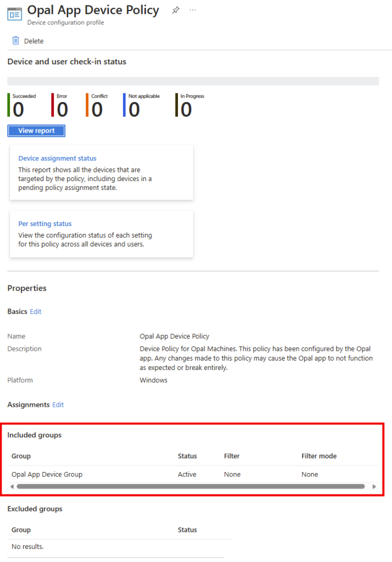This screenshot has width=392, height=562.
Task: Click the Filter mode column header
Action: (x=318, y=456)
